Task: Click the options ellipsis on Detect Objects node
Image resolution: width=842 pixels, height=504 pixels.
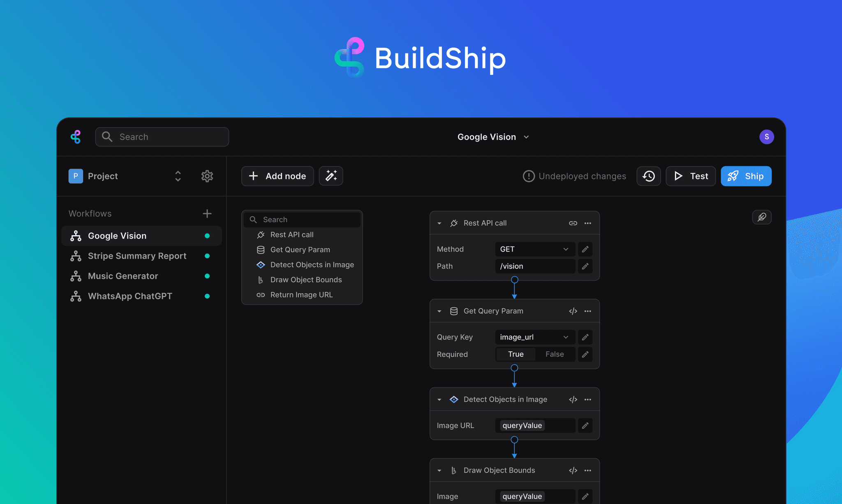Action: (x=588, y=399)
